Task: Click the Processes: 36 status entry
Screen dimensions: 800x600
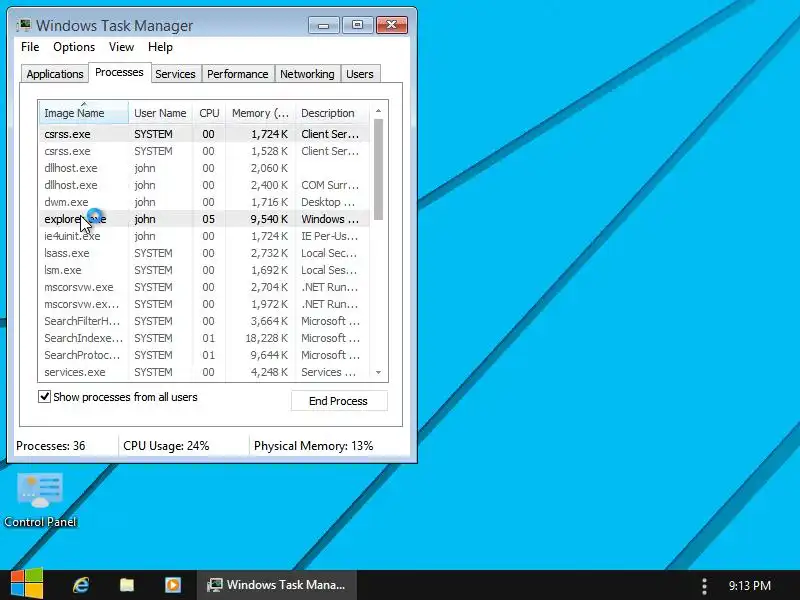Action: [51, 446]
